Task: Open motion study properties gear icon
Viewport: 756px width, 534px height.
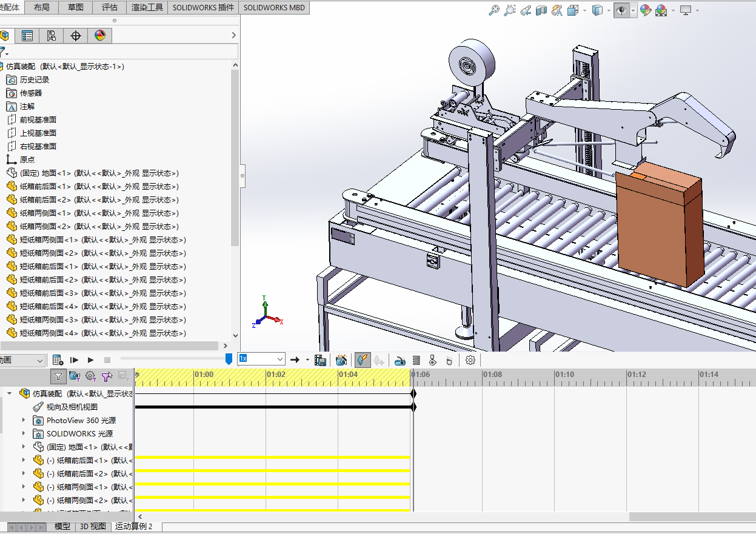Action: pos(470,360)
